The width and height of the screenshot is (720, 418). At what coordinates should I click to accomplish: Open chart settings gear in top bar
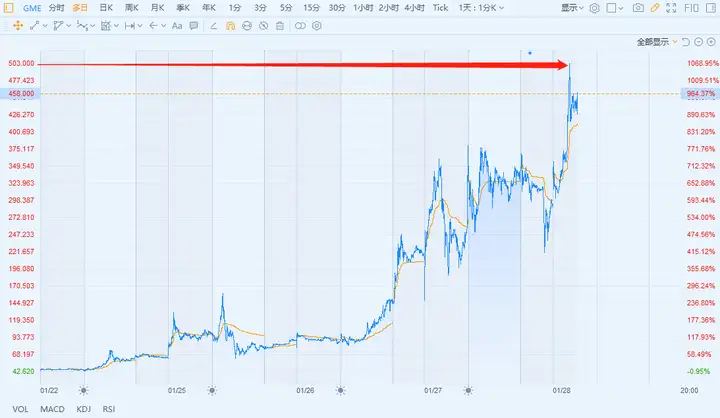[x=594, y=7]
